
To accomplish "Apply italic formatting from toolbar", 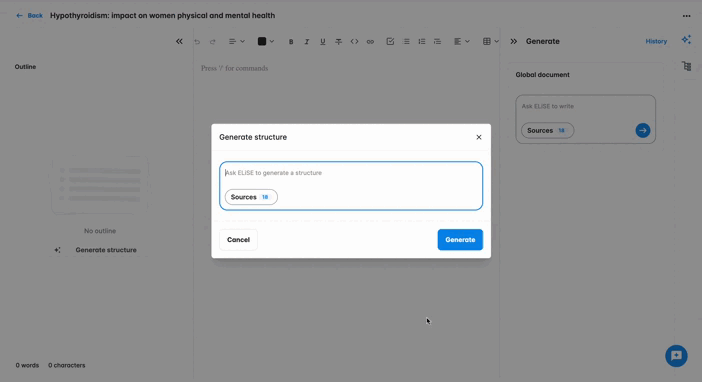I will tap(307, 42).
